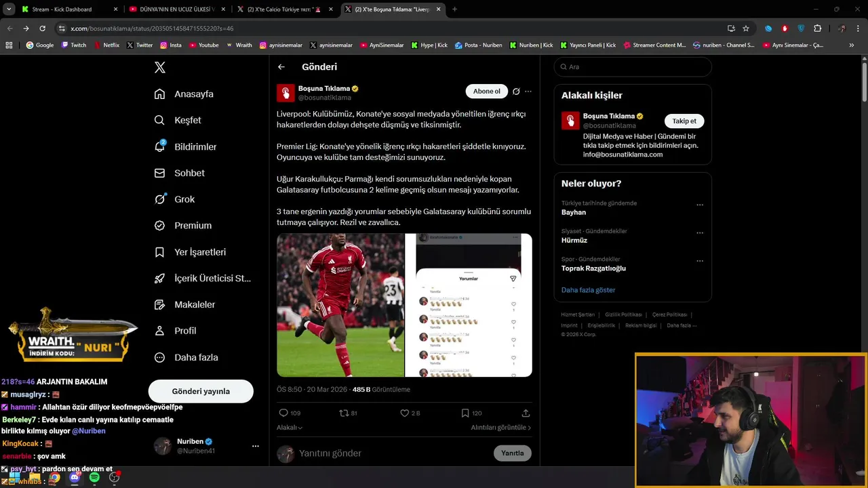The image size is (868, 488).
Task: Switch to X'te Calcio Türkiye tab
Action: [283, 9]
